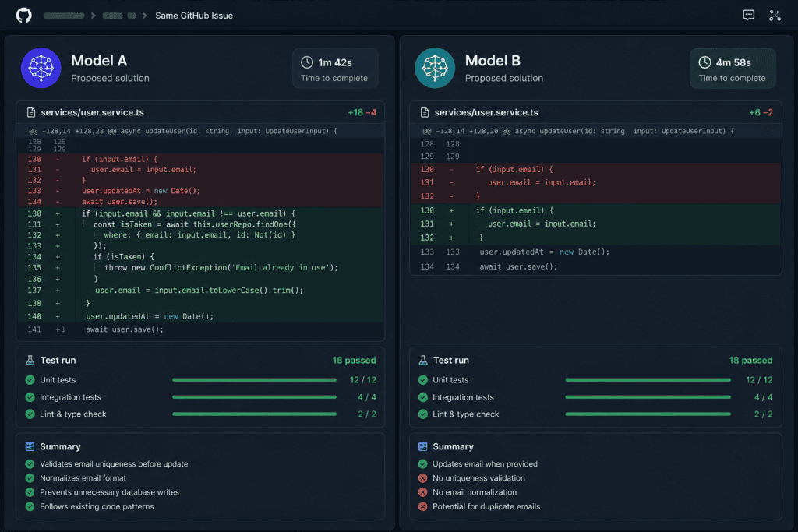The image size is (798, 532).
Task: Click red X icon for No email normalization
Action: click(423, 492)
